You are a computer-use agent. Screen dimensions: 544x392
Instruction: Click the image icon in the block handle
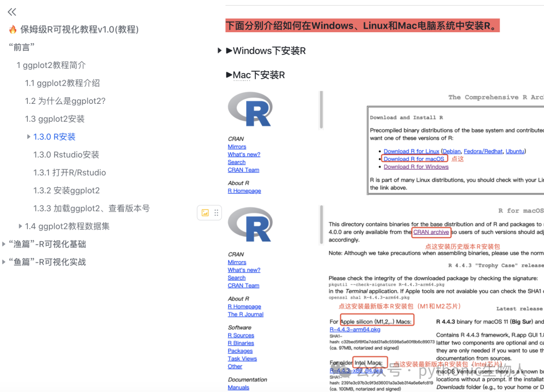[x=206, y=213]
